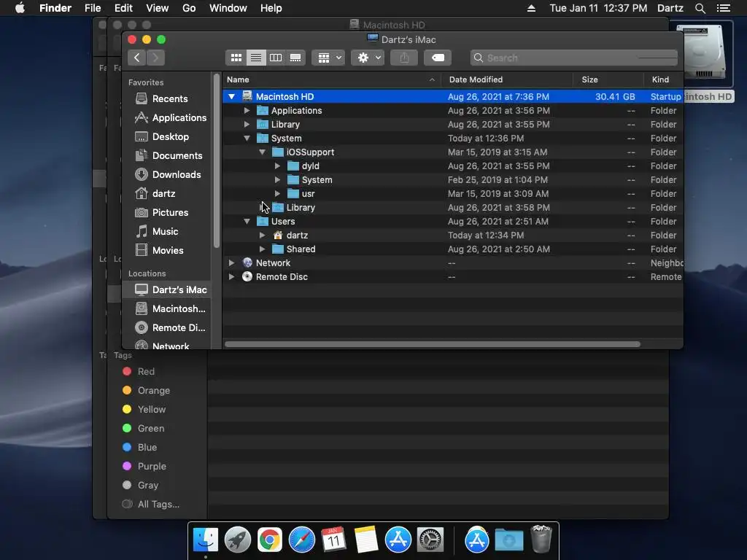The width and height of the screenshot is (747, 560).
Task: Click the Share toolbar button
Action: [404, 58]
